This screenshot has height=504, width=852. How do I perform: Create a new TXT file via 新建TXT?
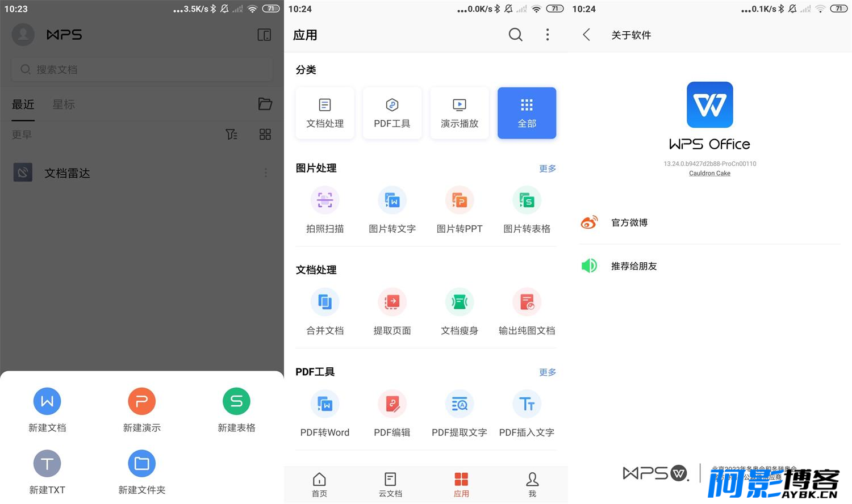click(x=47, y=464)
